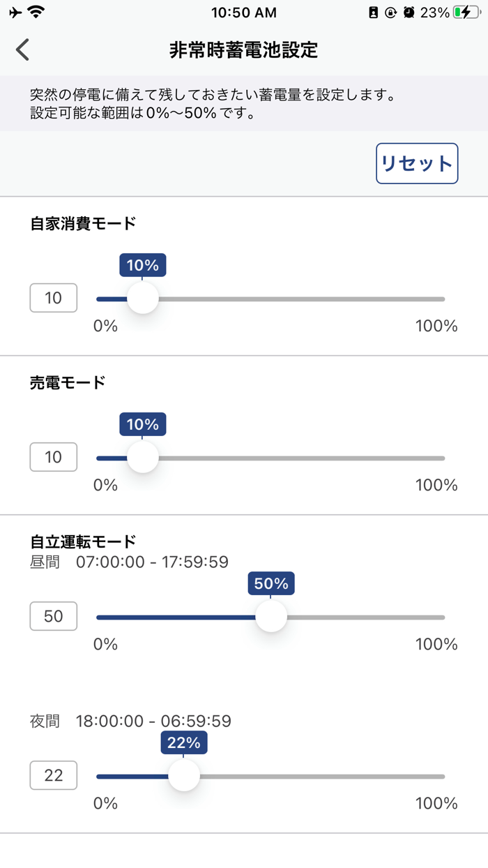Image resolution: width=488 pixels, height=868 pixels.
Task: Select the 売電モード slider handle
Action: 143,457
